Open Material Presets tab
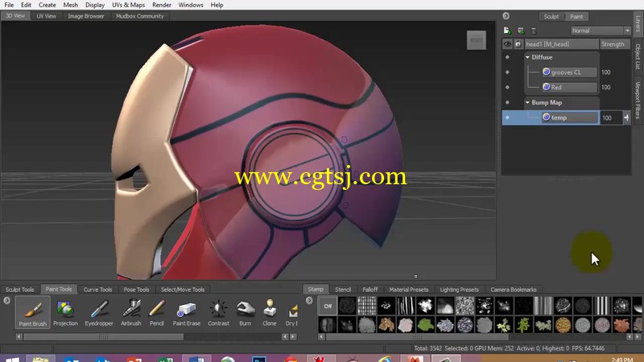The width and height of the screenshot is (644, 362). coord(409,290)
